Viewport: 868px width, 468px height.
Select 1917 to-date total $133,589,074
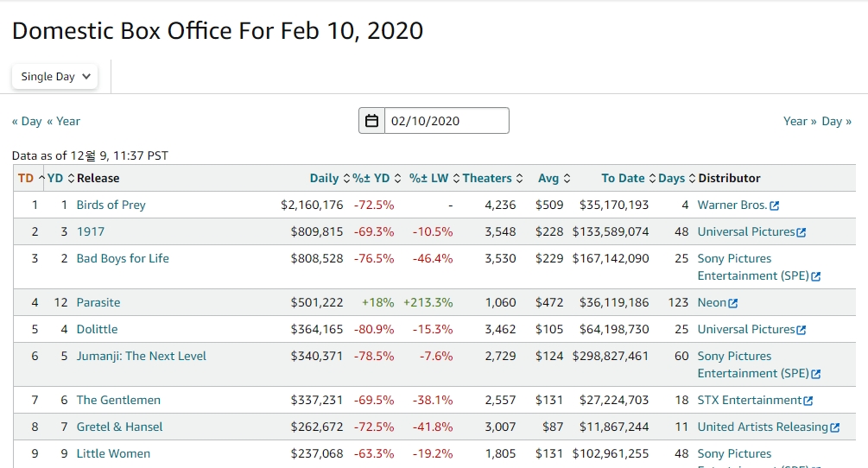pyautogui.click(x=611, y=231)
